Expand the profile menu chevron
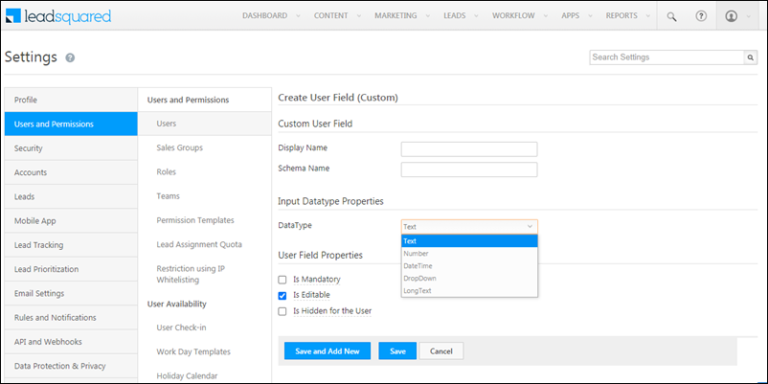This screenshot has height=384, width=768. 748,16
